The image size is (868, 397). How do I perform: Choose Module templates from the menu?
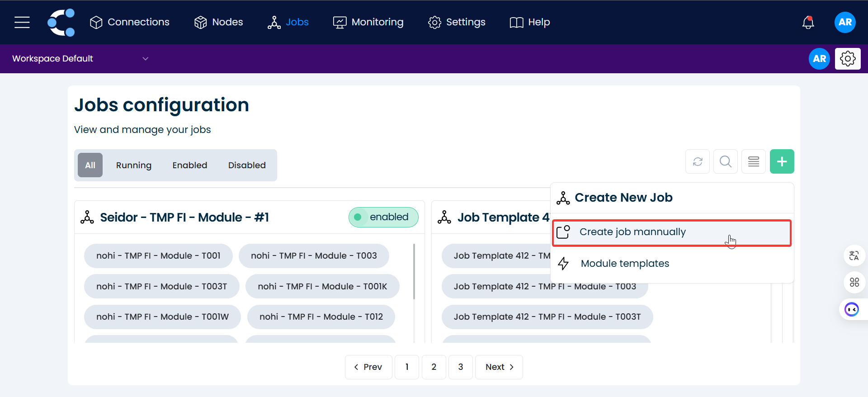coord(625,264)
